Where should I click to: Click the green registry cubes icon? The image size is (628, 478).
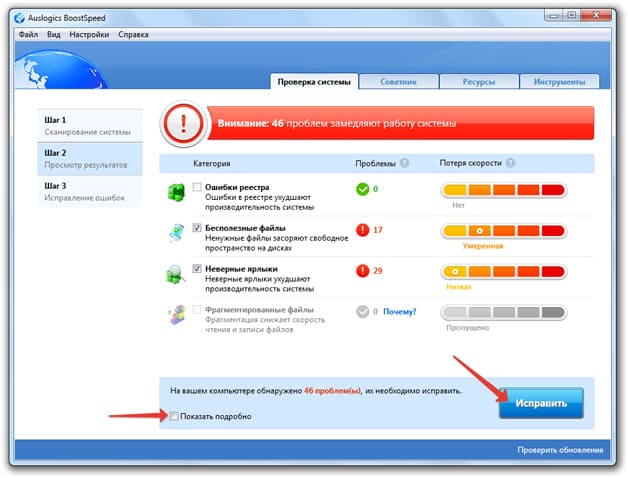[x=176, y=192]
